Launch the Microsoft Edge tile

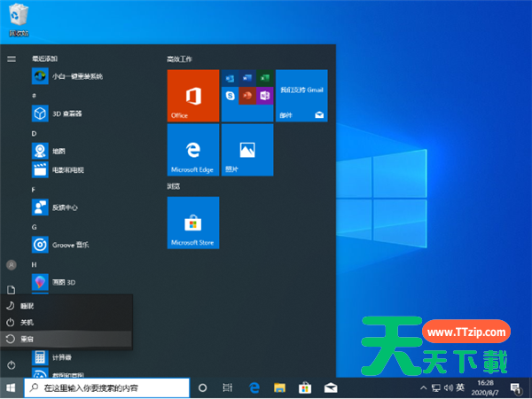tap(192, 150)
